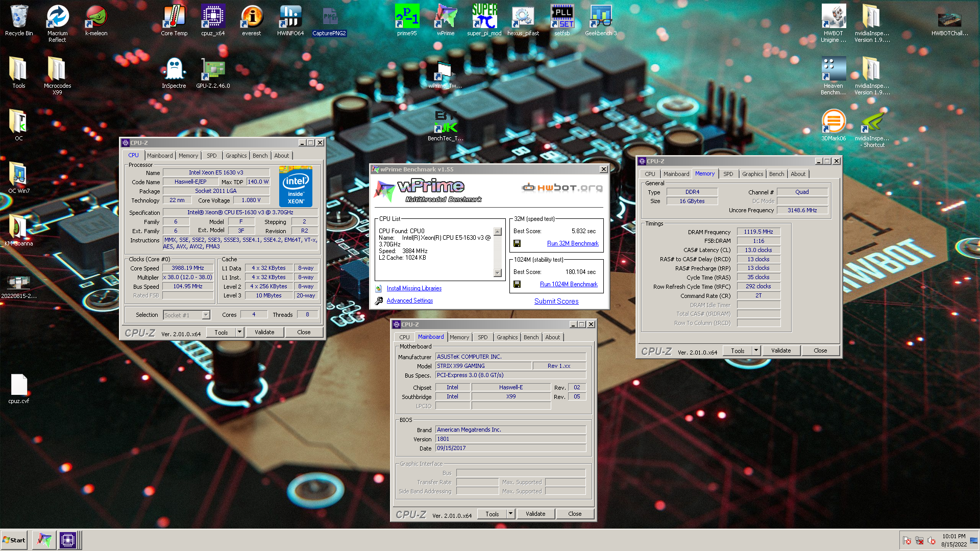
Task: Open cpuz_x64 desktop shortcut
Action: [x=213, y=20]
